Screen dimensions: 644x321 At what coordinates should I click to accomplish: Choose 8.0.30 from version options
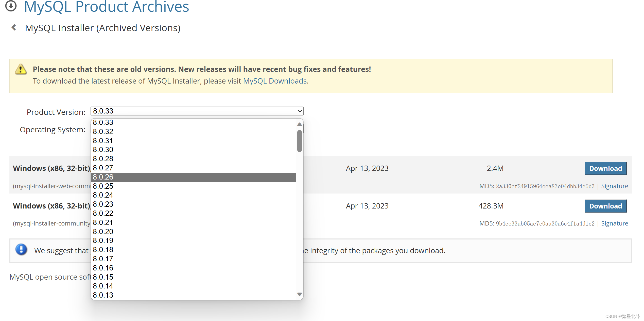click(103, 150)
